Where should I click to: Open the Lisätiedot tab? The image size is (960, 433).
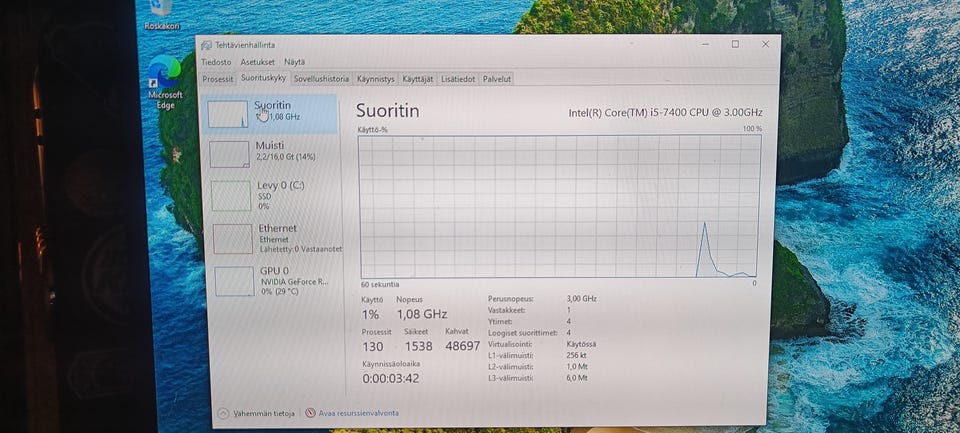[x=458, y=79]
